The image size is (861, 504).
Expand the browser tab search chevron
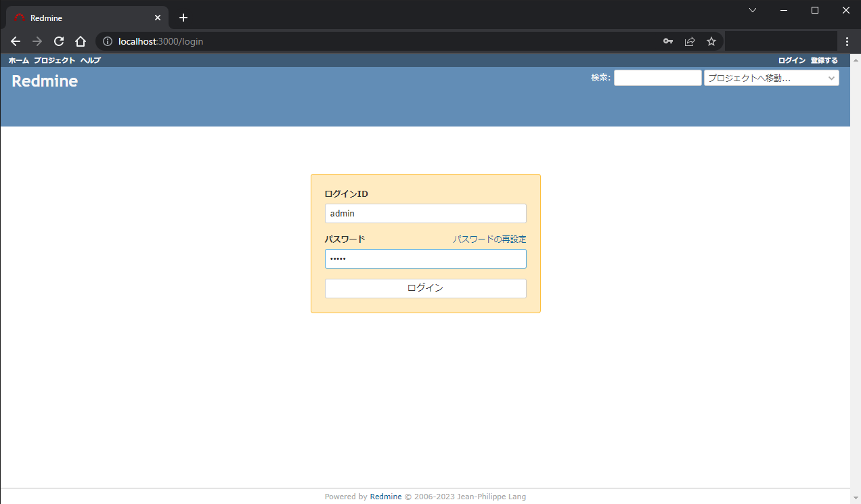click(x=753, y=10)
